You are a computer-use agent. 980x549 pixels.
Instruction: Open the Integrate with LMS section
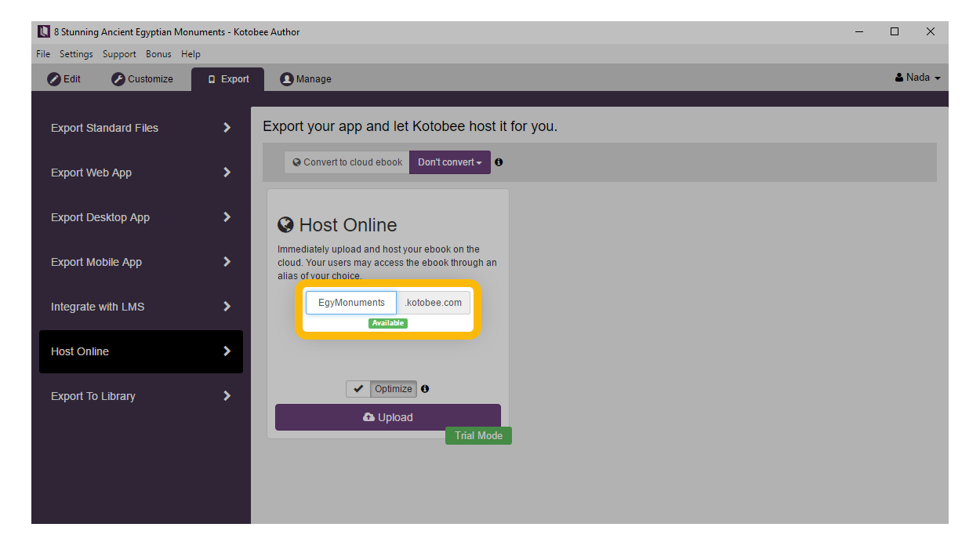tap(141, 307)
